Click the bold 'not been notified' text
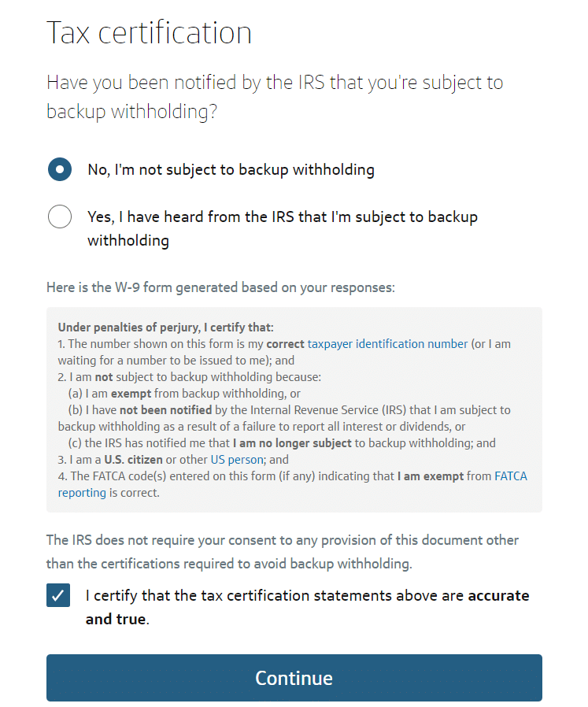Image resolution: width=588 pixels, height=707 pixels. [165, 410]
